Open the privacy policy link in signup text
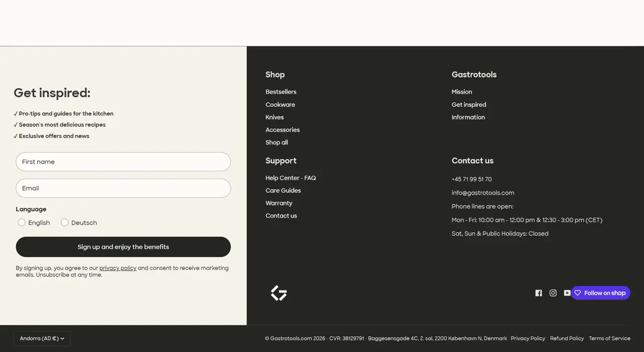The width and height of the screenshot is (644, 352). 118,268
